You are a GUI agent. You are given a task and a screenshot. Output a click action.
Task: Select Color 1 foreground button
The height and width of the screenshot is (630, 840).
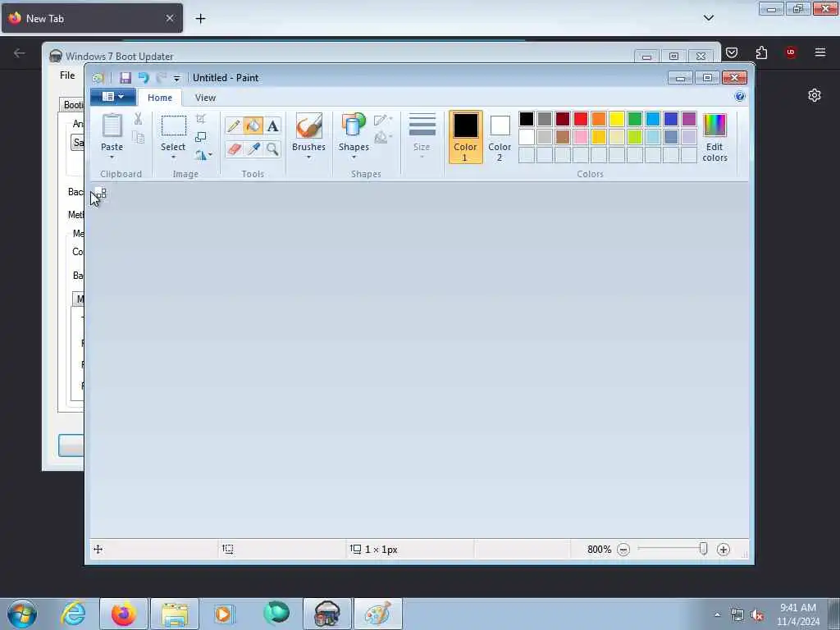pyautogui.click(x=465, y=137)
